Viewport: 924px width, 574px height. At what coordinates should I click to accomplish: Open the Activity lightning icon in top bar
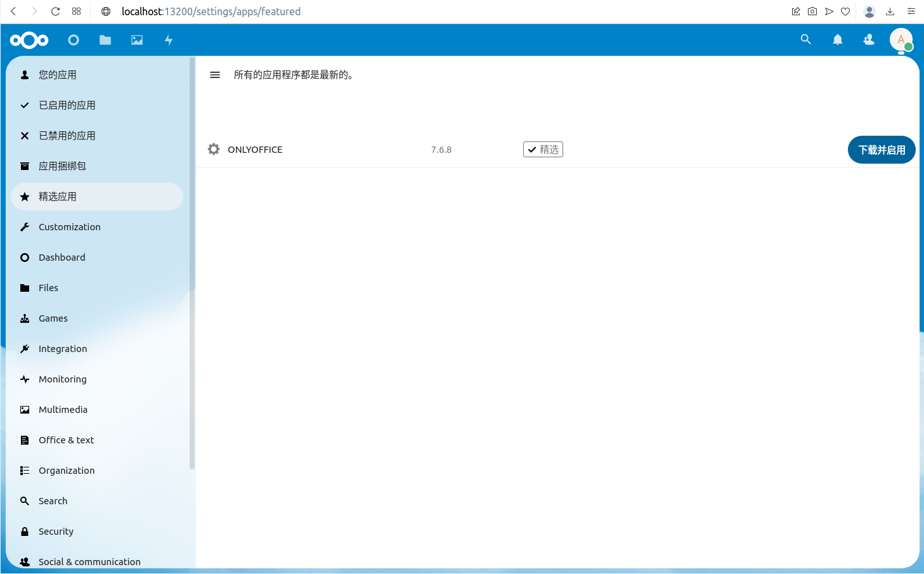coord(169,40)
